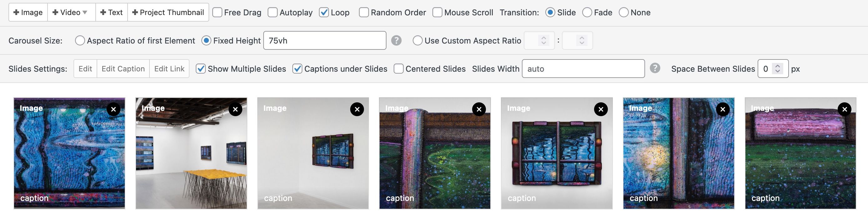Viewport: 868px width, 221px height.
Task: Delete the gallery room slide with yellow table
Action: pyautogui.click(x=235, y=109)
